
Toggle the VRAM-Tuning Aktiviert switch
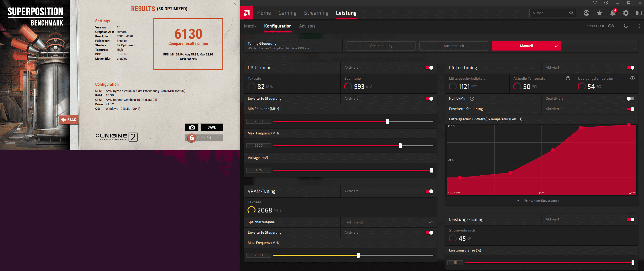(429, 191)
